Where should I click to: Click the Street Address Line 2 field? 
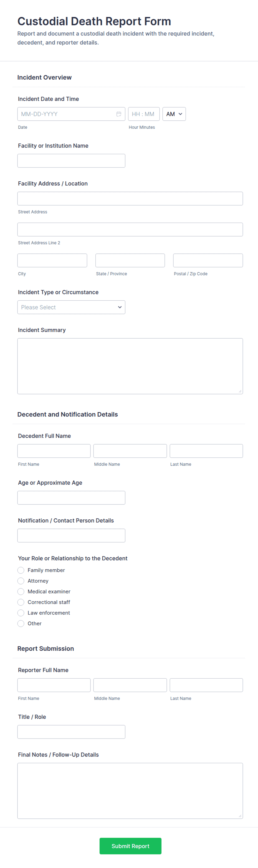point(130,229)
